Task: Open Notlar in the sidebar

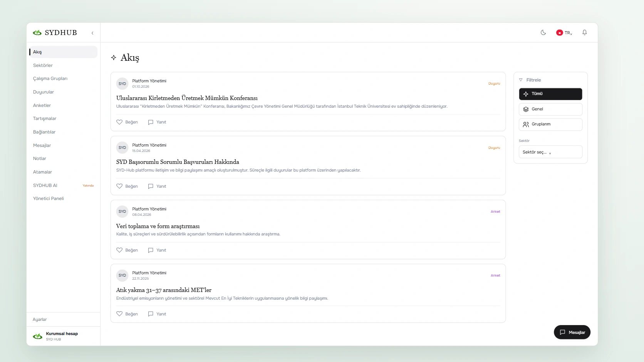Action: click(x=63, y=158)
